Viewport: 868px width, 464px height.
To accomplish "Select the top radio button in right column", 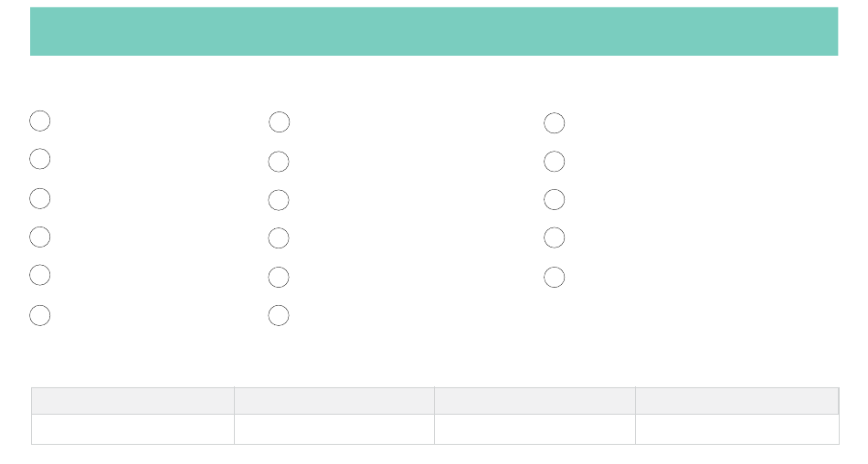I will [x=554, y=123].
